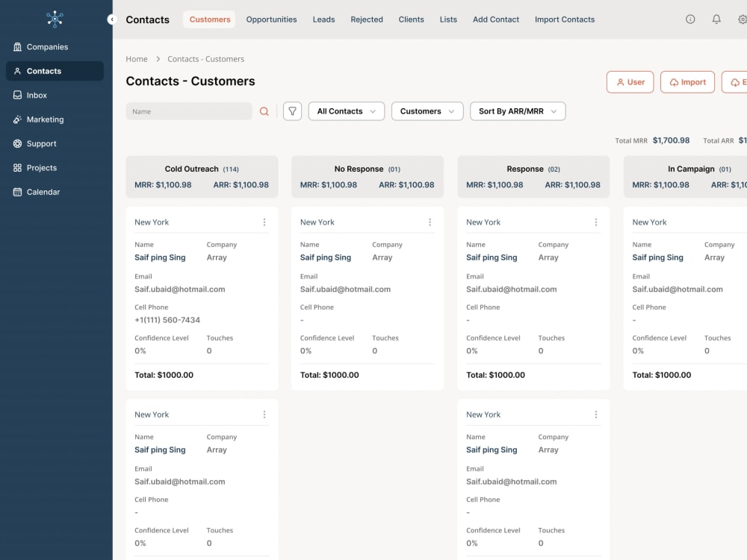Viewport: 747px width, 560px height.
Task: Click the Name search input field
Action: click(189, 111)
